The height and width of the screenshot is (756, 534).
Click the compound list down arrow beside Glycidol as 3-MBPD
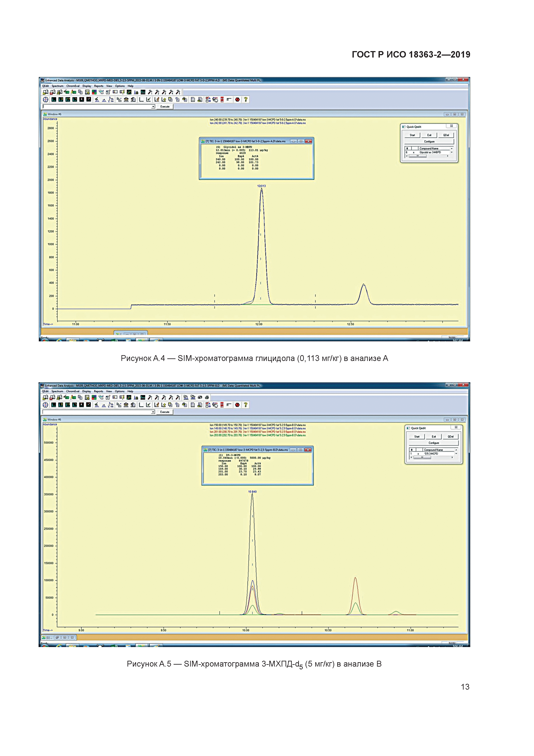[451, 152]
